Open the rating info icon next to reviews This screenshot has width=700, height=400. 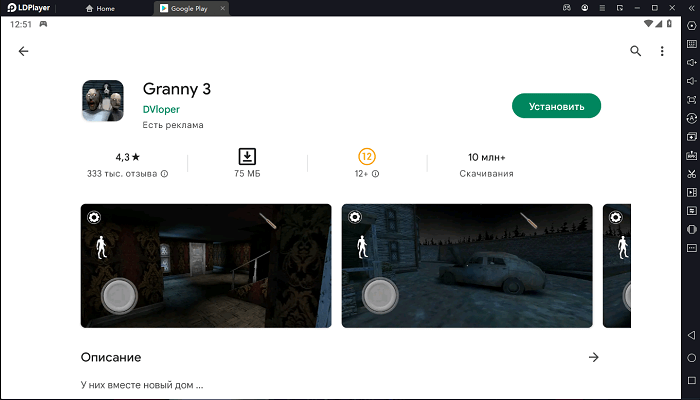(x=164, y=174)
